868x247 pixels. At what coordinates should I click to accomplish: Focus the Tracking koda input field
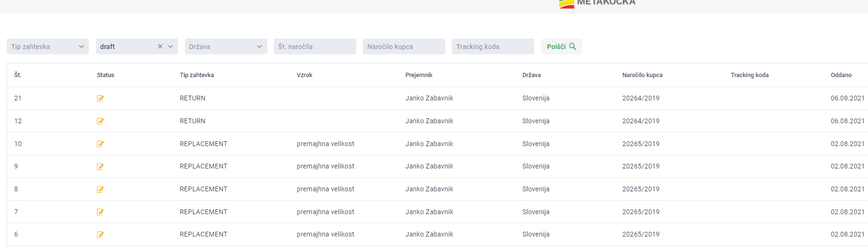pos(493,47)
